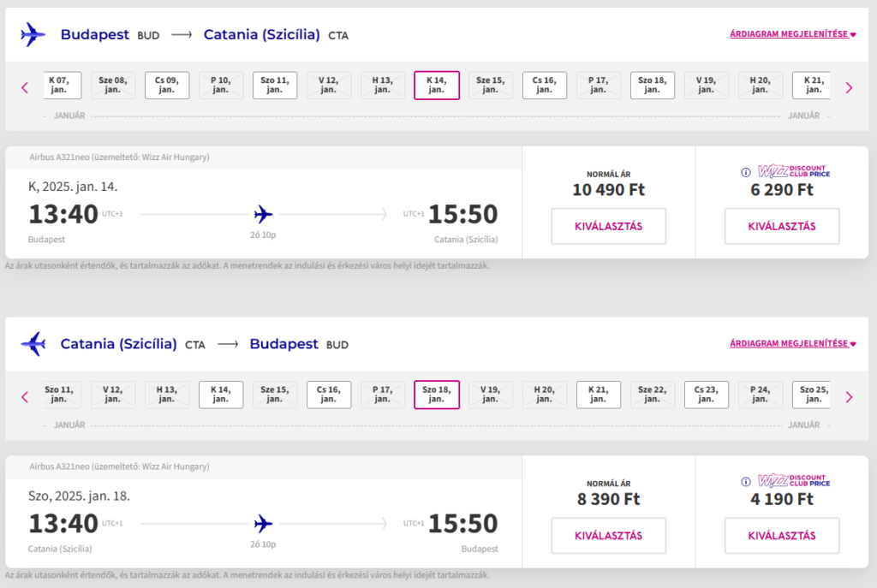Expand outbound Árdiagram megjelenítése
Image resolution: width=877 pixels, height=588 pixels.
[792, 34]
